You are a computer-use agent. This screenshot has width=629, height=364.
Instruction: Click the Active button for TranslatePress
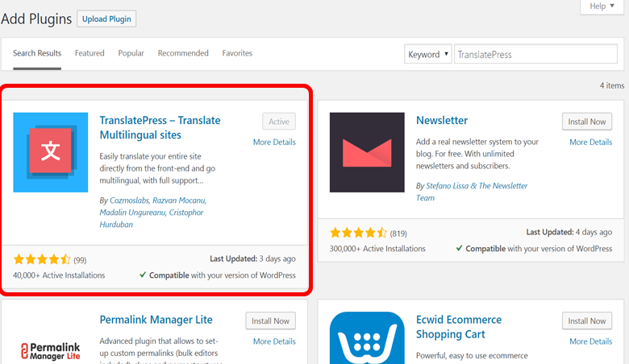[x=279, y=122]
